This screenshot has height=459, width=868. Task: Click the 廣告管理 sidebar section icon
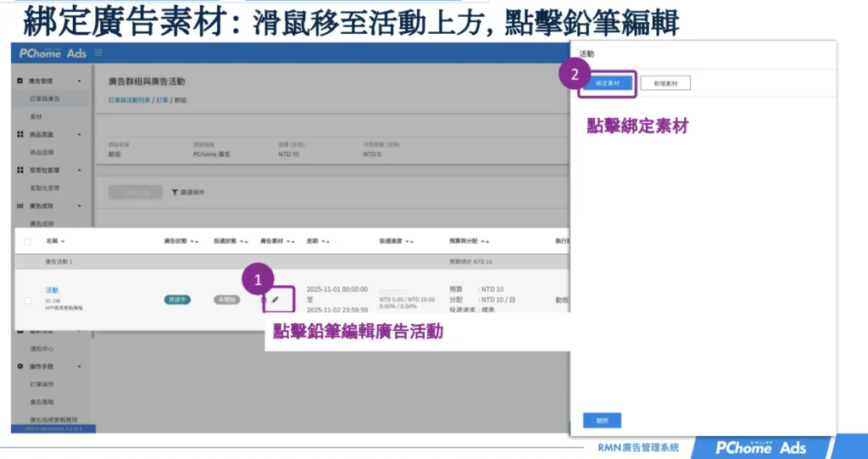pyautogui.click(x=20, y=81)
